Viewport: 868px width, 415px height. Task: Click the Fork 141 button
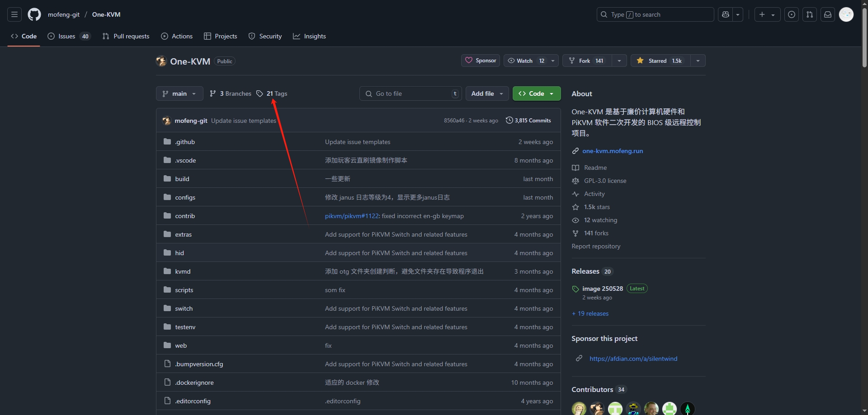[x=587, y=61]
